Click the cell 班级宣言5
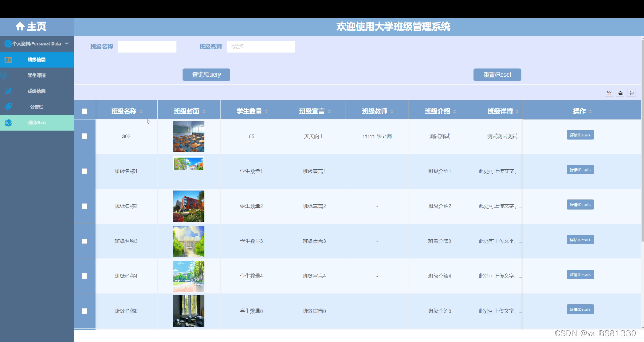 (314, 311)
